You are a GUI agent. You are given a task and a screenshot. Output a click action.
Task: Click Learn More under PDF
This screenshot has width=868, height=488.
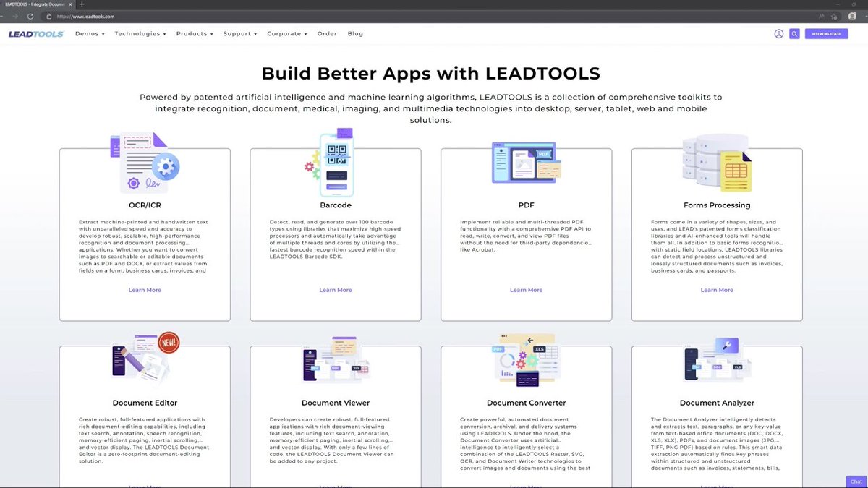[x=526, y=290]
